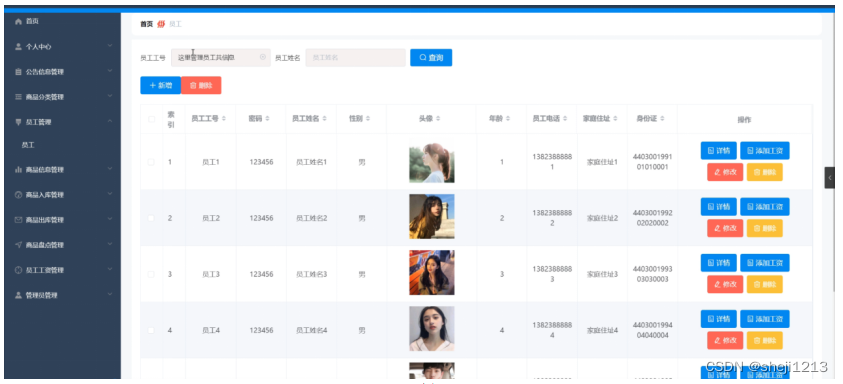Image resolution: width=843 pixels, height=384 pixels.
Task: Click the envelope icon beside 商品出库管理
Action: tap(18, 220)
